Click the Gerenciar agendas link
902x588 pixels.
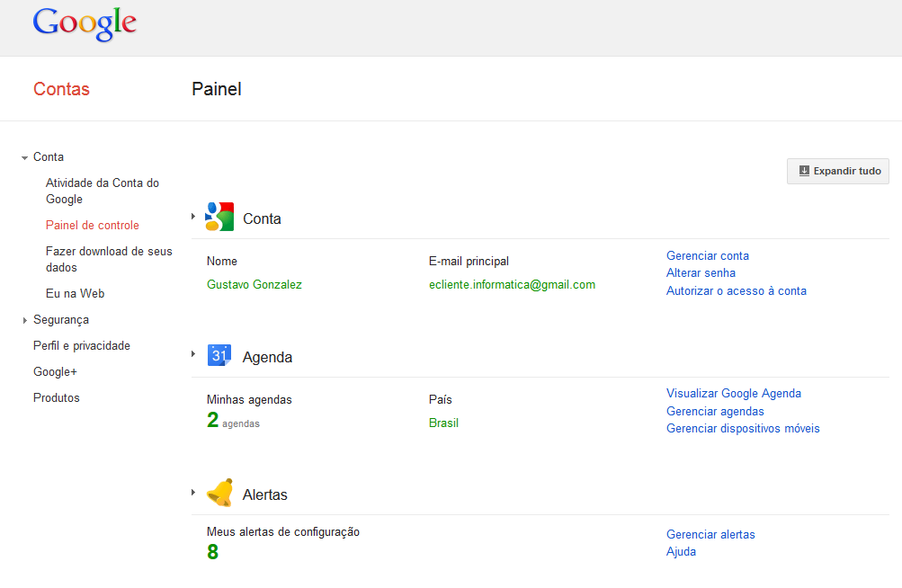[x=715, y=412]
